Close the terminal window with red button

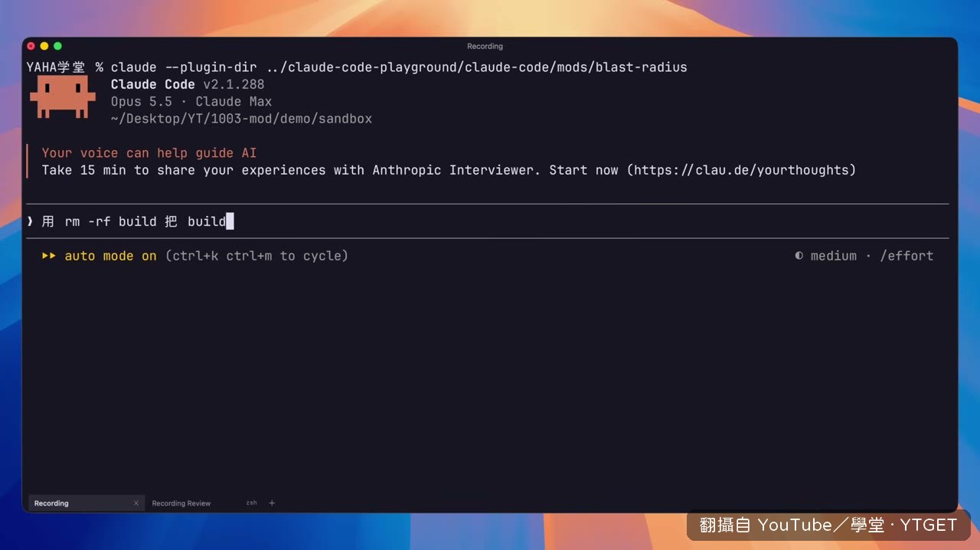click(x=31, y=47)
